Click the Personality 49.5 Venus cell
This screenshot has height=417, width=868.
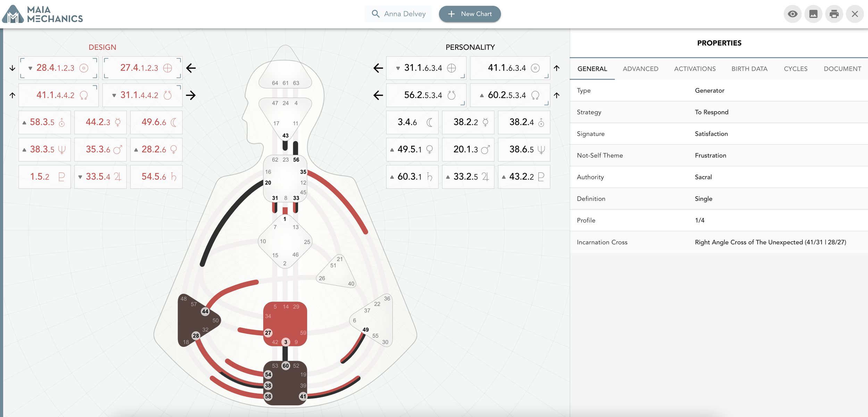[x=412, y=150]
